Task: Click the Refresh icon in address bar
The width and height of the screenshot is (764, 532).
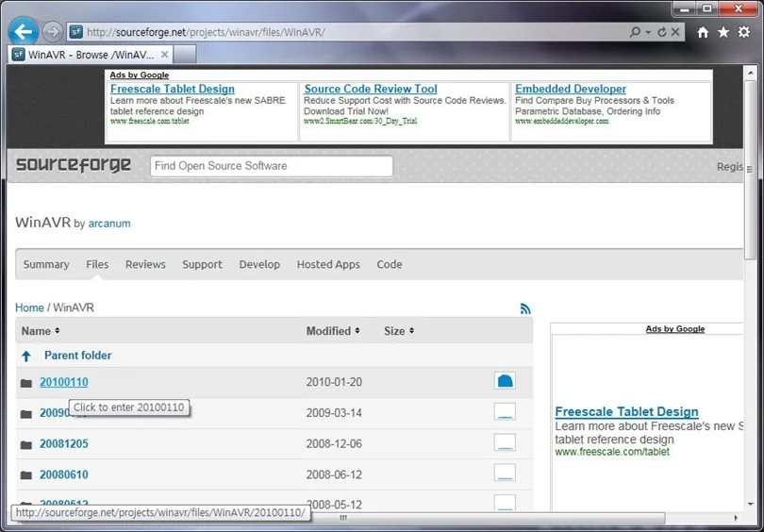Action: (x=662, y=32)
